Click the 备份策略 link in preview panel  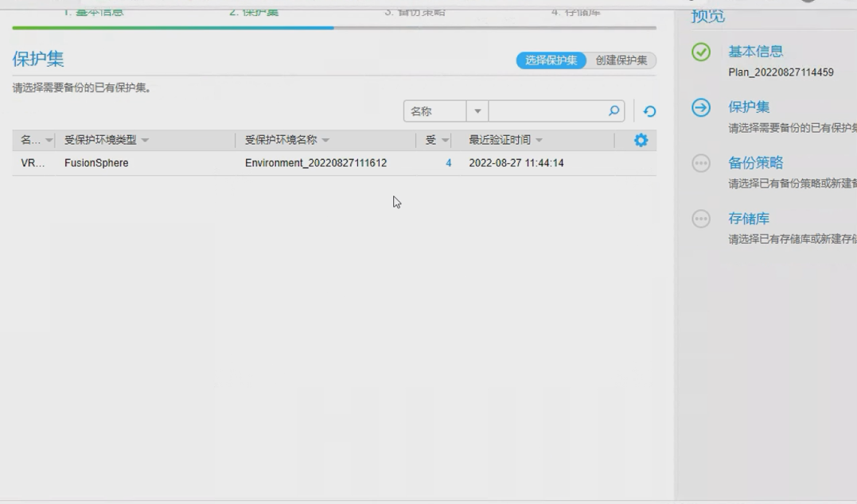[x=755, y=163]
